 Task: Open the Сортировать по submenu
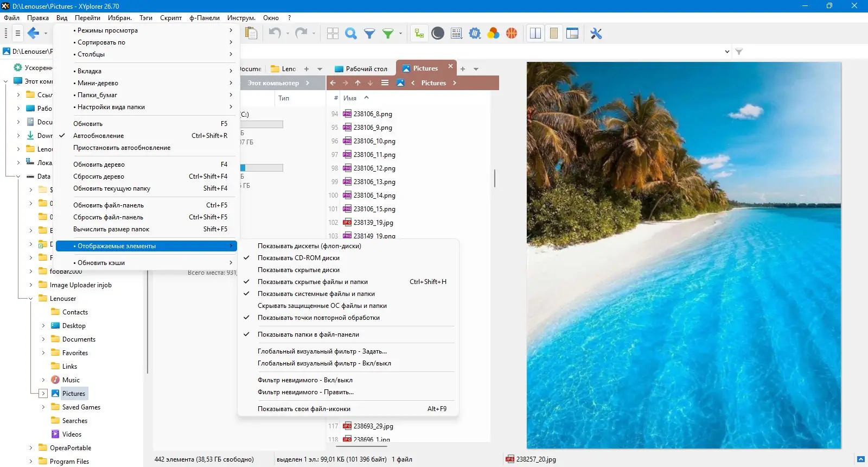pos(146,42)
